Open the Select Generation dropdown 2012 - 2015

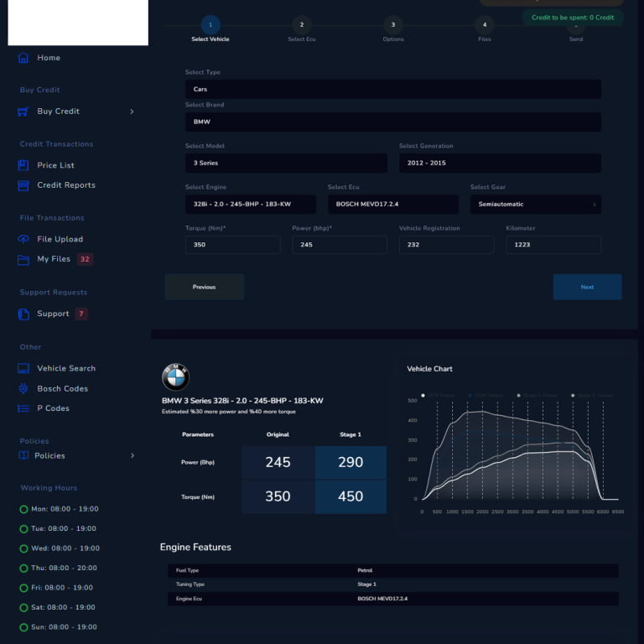point(500,163)
